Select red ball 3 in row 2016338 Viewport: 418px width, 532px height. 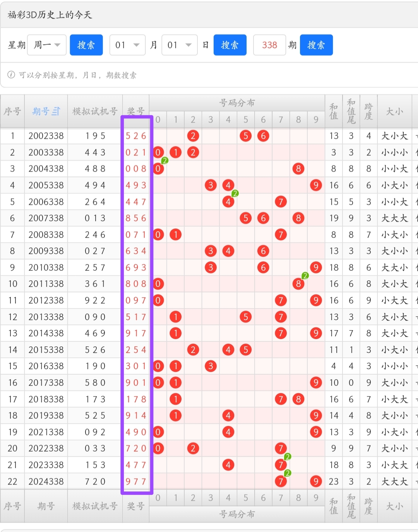(x=211, y=366)
